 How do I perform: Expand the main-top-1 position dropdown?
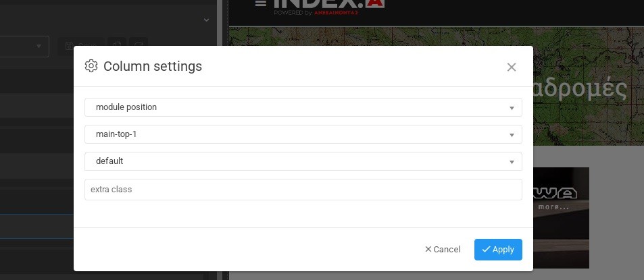[303, 134]
